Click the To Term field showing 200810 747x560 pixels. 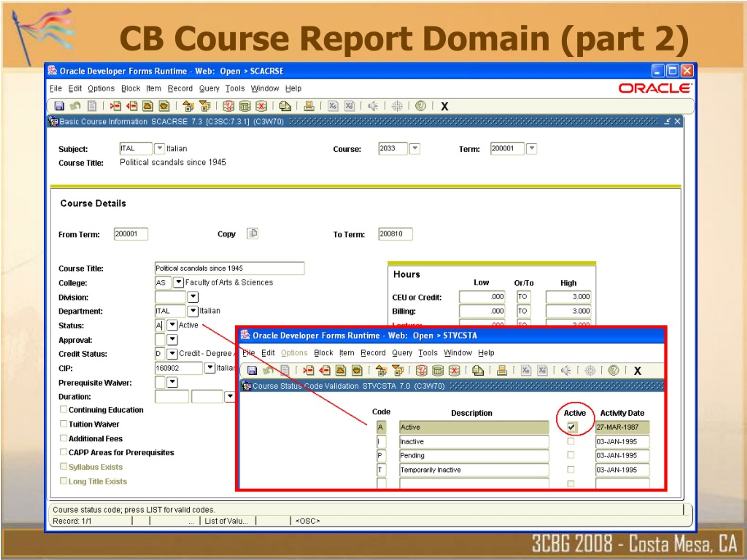tap(395, 234)
